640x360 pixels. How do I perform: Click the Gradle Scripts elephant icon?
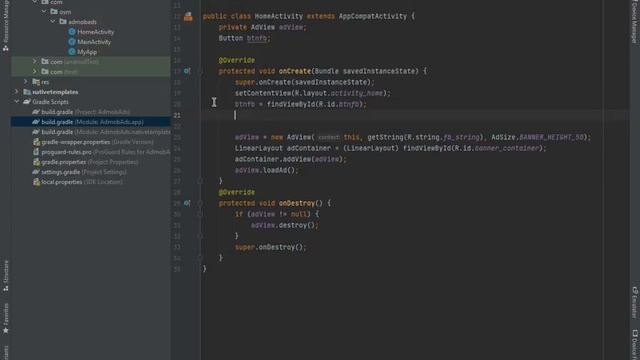tap(27, 102)
